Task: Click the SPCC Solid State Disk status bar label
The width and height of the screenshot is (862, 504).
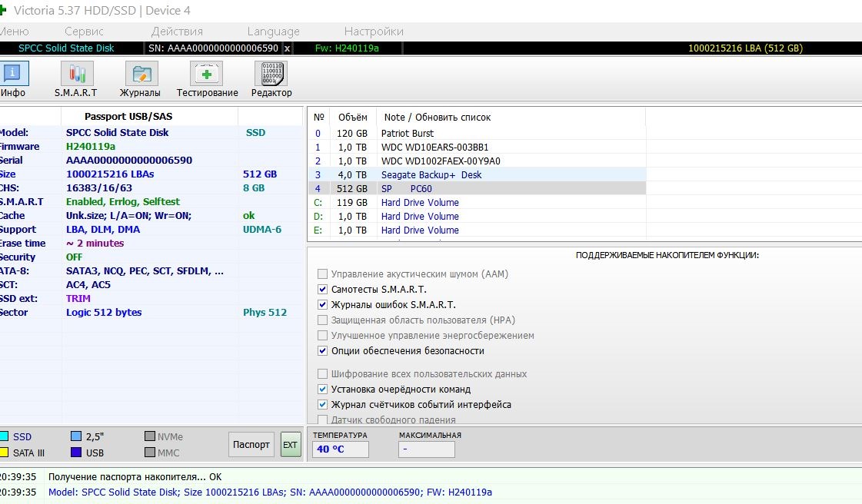Action: point(66,48)
